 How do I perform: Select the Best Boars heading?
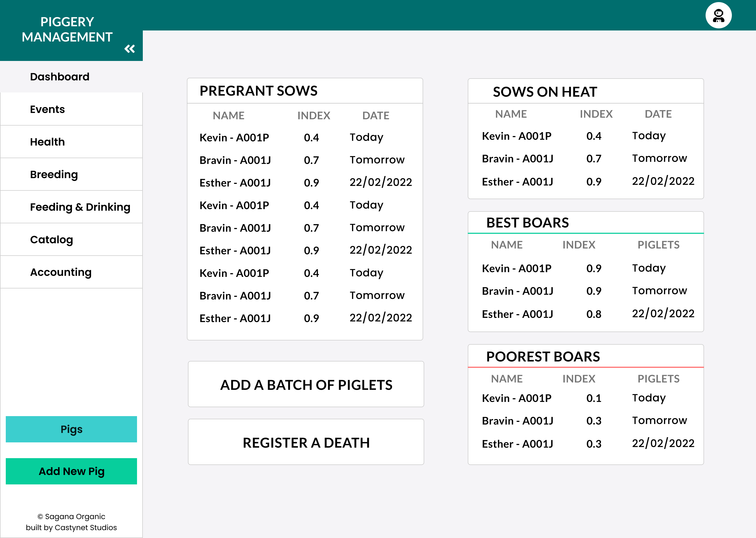(527, 223)
